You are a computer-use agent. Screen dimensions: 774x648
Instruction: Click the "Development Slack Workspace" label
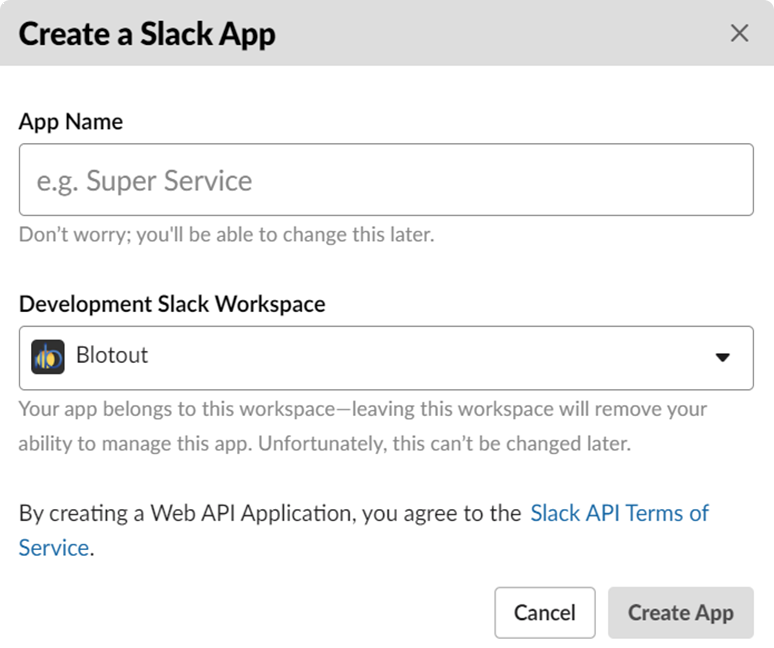(172, 304)
